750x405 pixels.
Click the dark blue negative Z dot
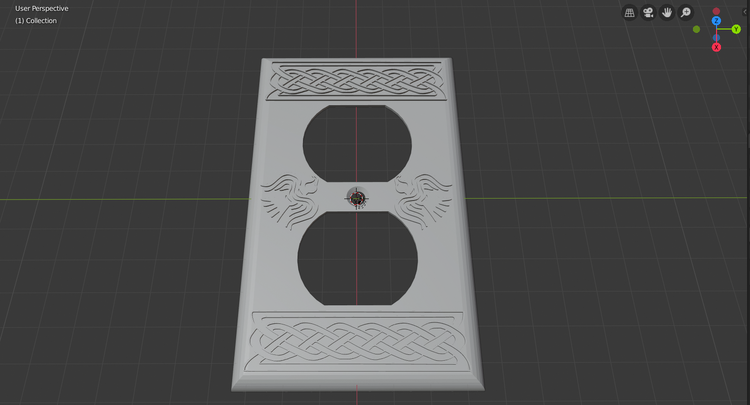pos(716,38)
